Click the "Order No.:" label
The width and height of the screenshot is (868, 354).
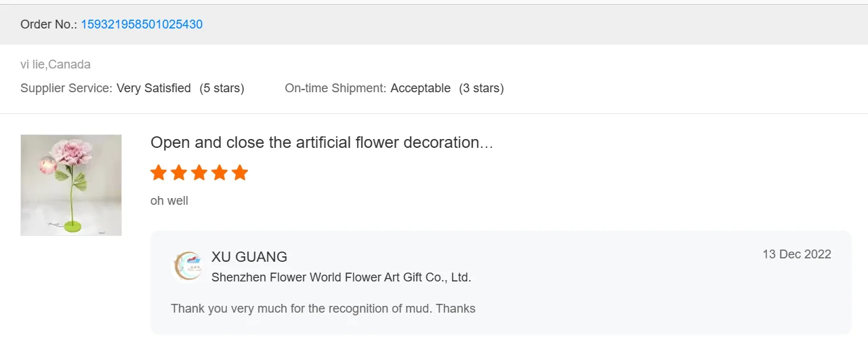pyautogui.click(x=49, y=24)
